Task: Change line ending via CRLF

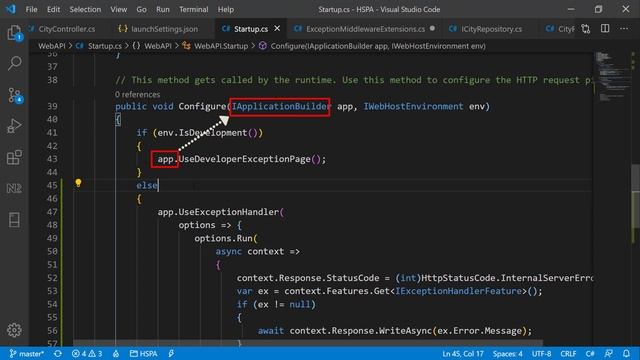Action: pyautogui.click(x=568, y=353)
